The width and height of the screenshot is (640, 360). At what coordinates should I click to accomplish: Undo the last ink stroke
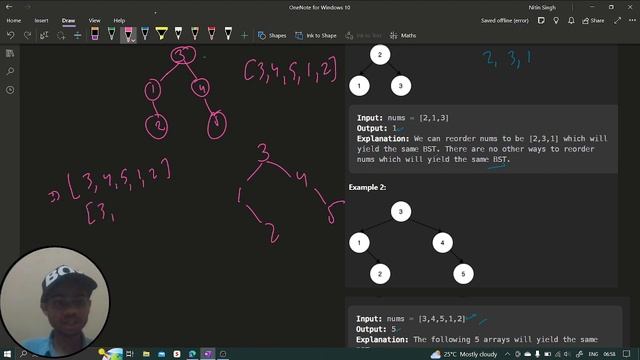pos(11,36)
